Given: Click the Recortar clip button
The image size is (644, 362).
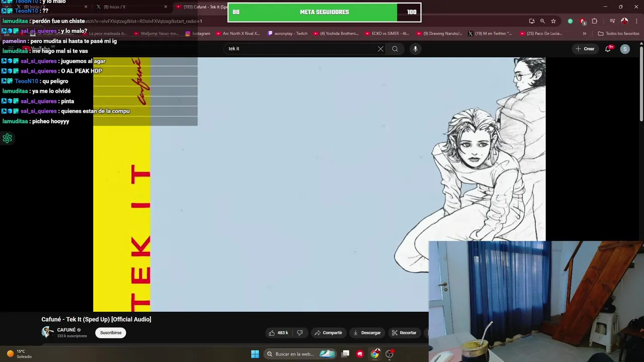Looking at the screenshot, I should 404,333.
